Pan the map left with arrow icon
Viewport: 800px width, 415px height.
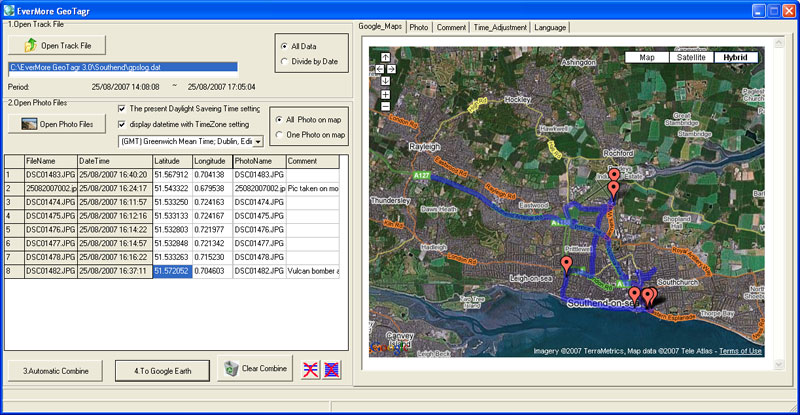(380, 69)
